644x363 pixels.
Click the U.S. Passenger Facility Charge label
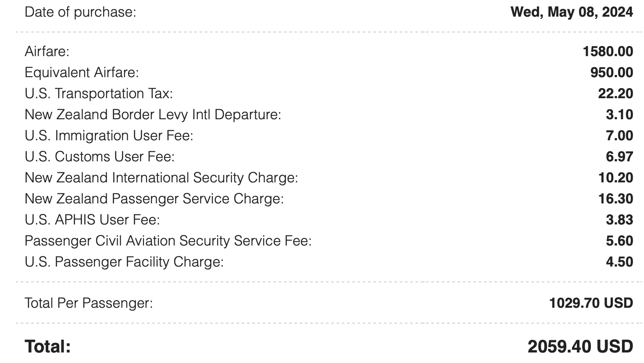pos(124,262)
